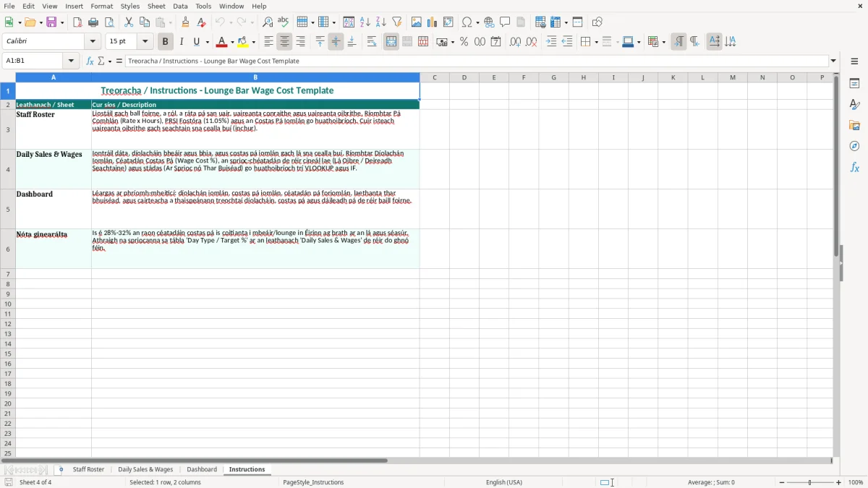The height and width of the screenshot is (488, 868).
Task: Insert Chart icon
Action: pyautogui.click(x=433, y=22)
